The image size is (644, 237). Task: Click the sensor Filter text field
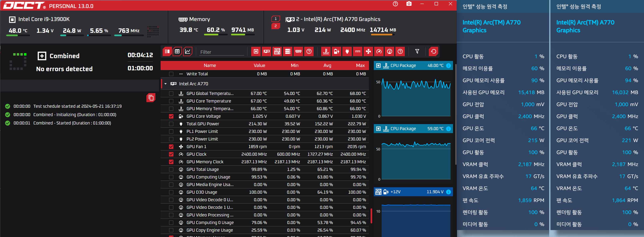pos(221,52)
